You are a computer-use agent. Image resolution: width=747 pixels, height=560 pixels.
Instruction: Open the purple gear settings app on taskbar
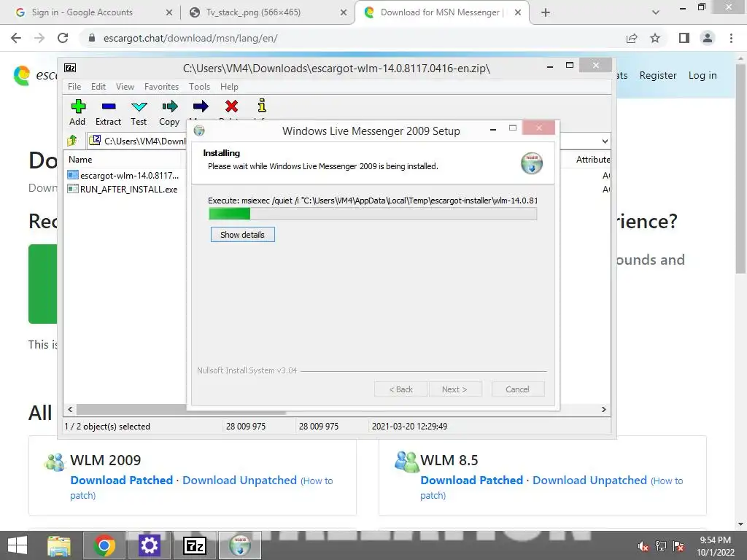[x=149, y=545]
